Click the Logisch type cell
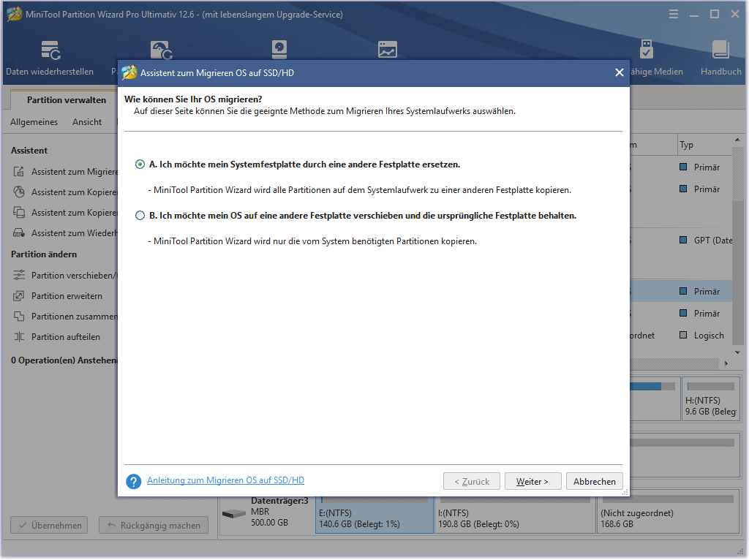749x560 pixels. pos(701,335)
